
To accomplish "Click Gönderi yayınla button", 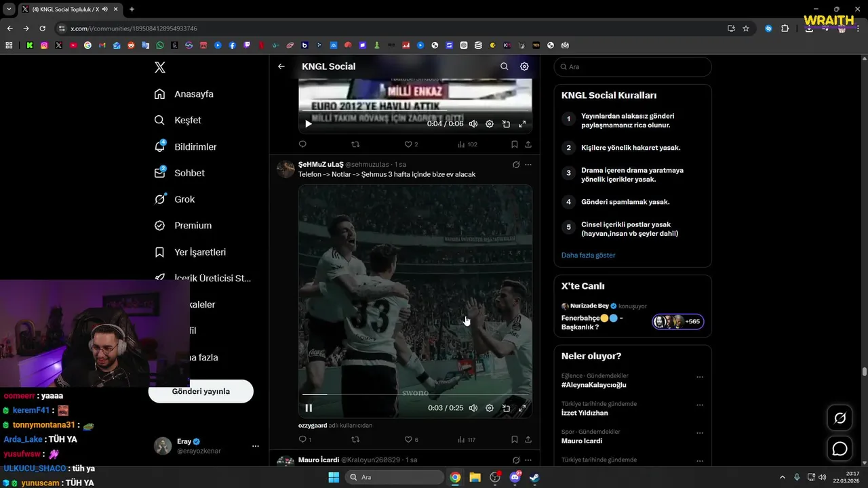I will tap(201, 391).
